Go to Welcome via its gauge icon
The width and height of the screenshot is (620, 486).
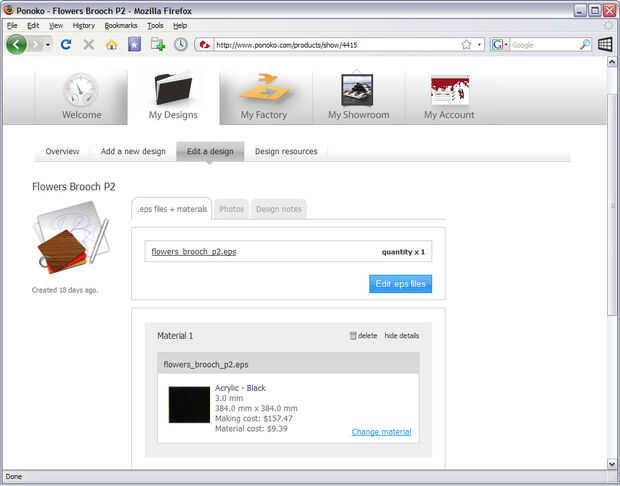[x=80, y=90]
